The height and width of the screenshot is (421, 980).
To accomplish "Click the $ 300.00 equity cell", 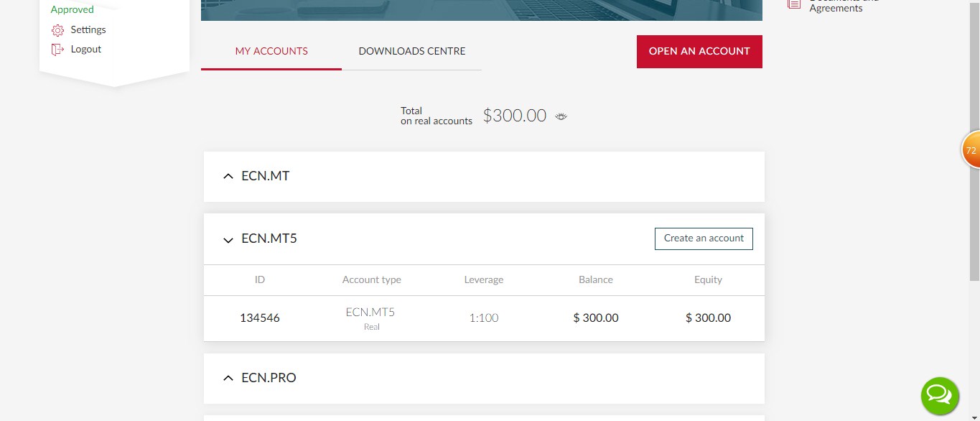I will 709,318.
